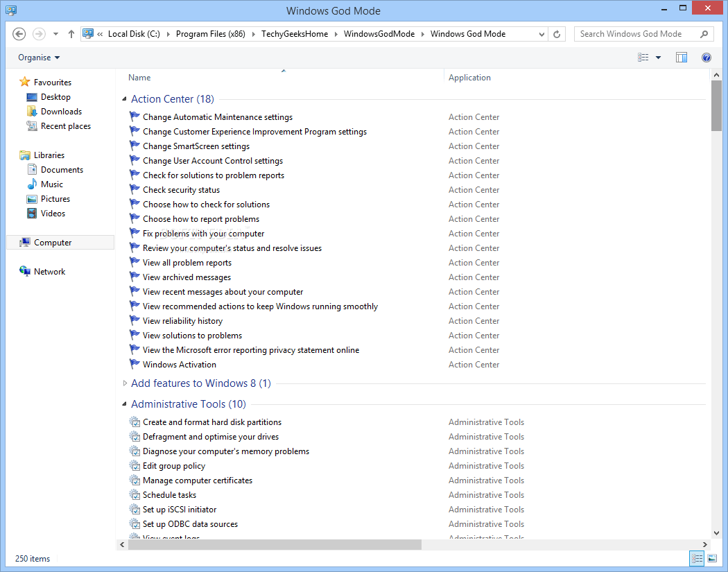The height and width of the screenshot is (572, 728).
Task: Switch to details view using the status bar icon
Action: coord(696,558)
